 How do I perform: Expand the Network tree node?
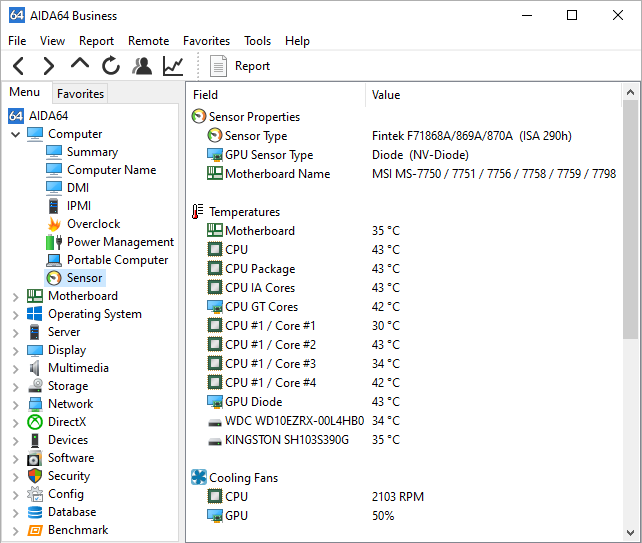tap(16, 405)
